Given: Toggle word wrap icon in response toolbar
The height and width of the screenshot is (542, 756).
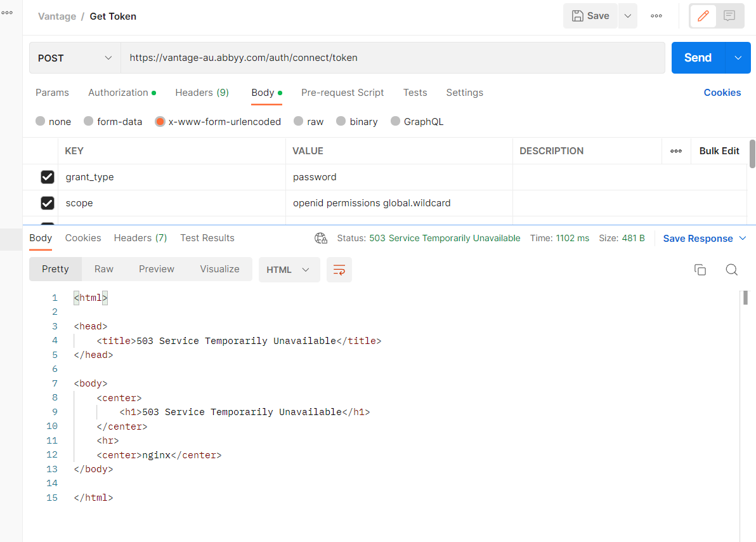Looking at the screenshot, I should click(339, 270).
